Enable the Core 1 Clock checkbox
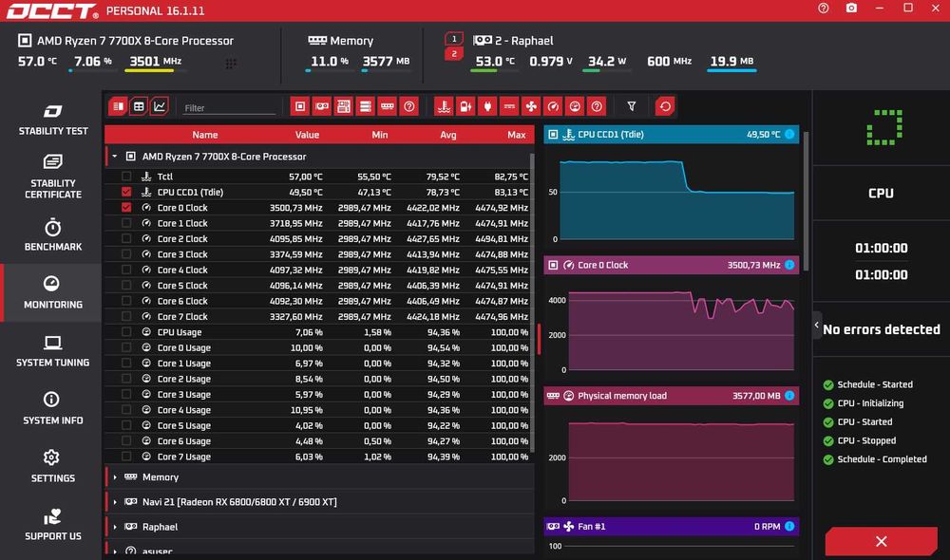The image size is (950, 560). [x=126, y=223]
